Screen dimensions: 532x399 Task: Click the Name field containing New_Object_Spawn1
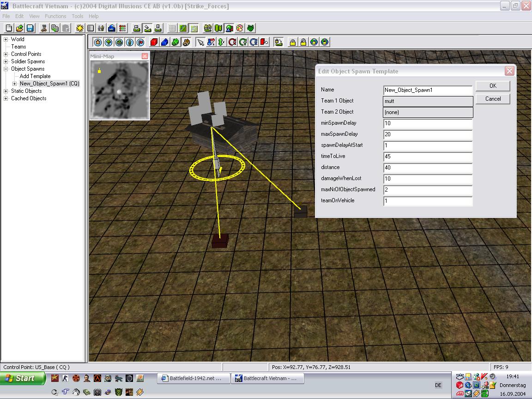pos(428,90)
